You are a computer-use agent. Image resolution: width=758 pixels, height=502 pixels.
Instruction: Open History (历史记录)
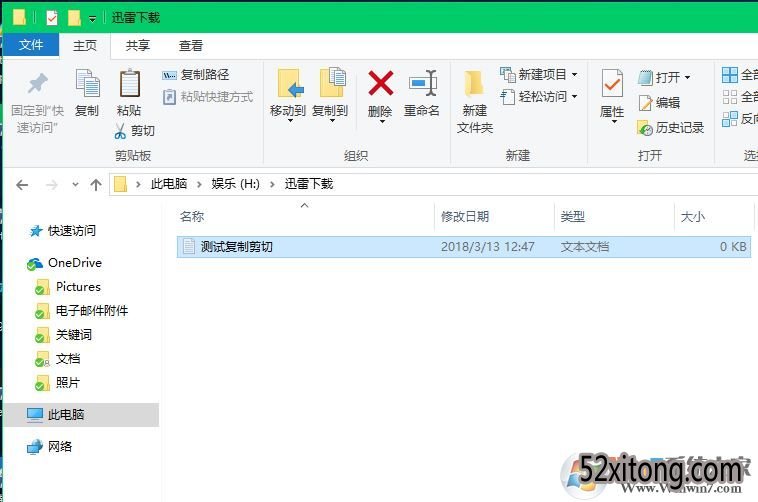pos(671,128)
